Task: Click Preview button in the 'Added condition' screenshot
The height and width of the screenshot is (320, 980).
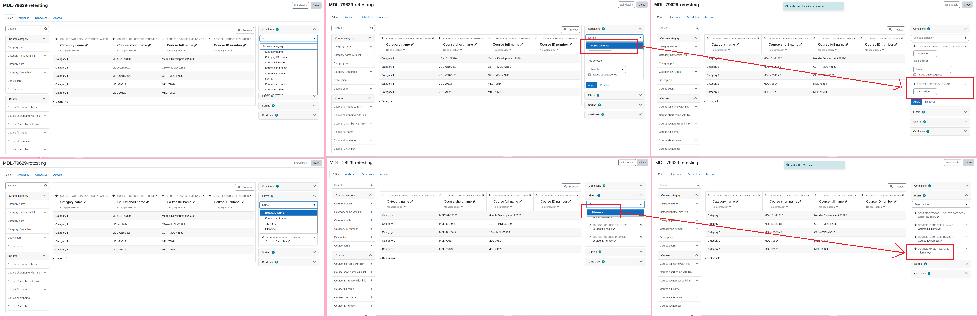Action: (896, 29)
